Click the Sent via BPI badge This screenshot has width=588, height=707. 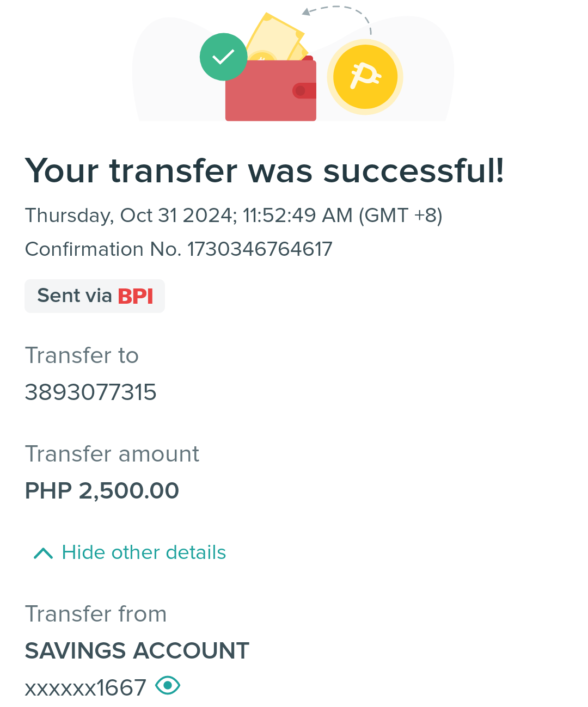pyautogui.click(x=95, y=296)
